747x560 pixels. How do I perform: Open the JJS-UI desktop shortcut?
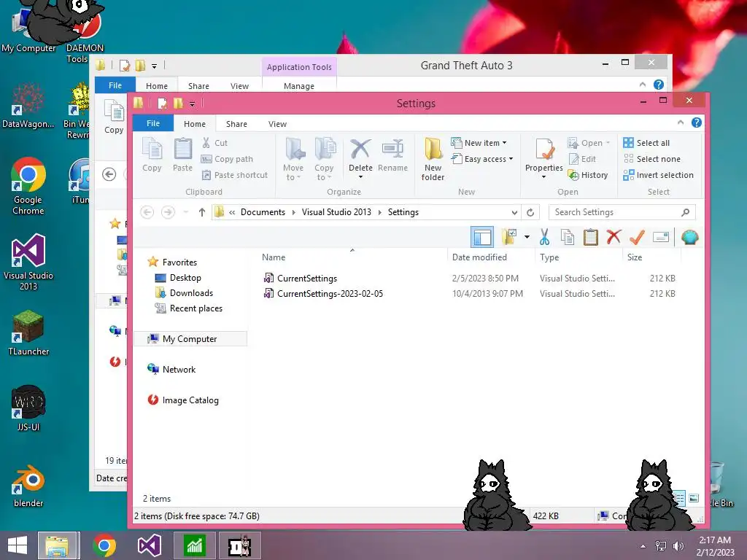(x=28, y=408)
